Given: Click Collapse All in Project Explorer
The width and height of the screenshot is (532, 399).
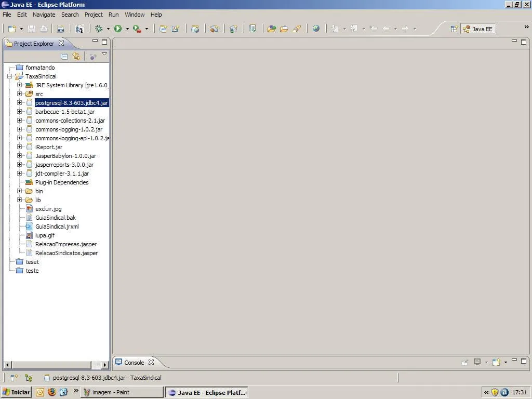Looking at the screenshot, I should 64,57.
